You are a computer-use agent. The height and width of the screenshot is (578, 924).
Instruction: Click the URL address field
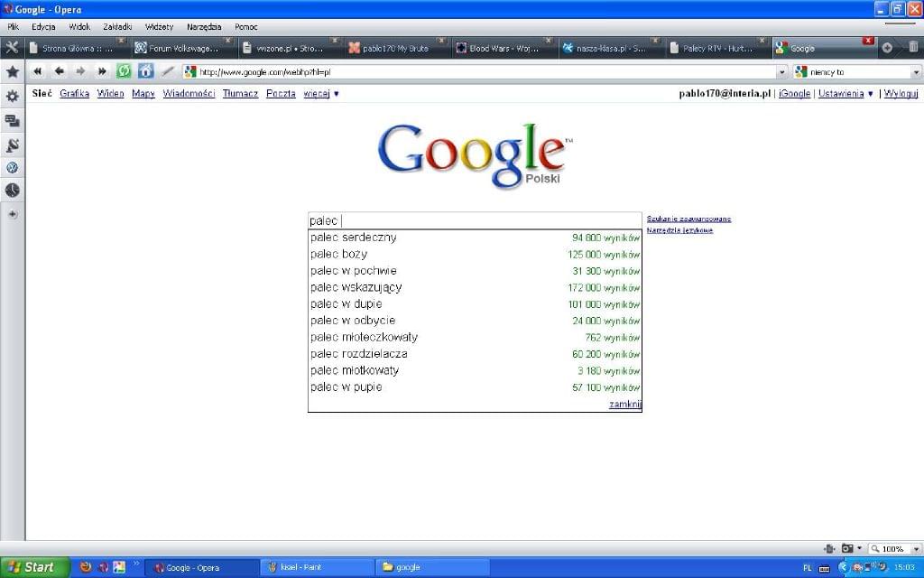486,72
